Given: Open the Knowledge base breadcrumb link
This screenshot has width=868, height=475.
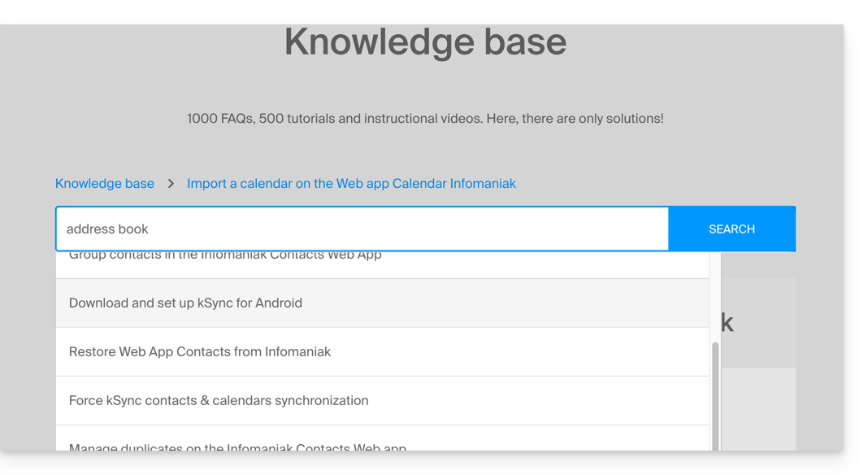Looking at the screenshot, I should pos(105,184).
